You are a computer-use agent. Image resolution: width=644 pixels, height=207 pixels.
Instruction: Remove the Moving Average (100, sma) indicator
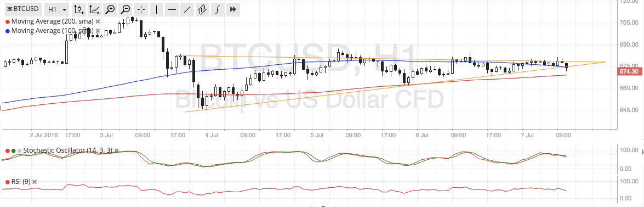tap(98, 31)
